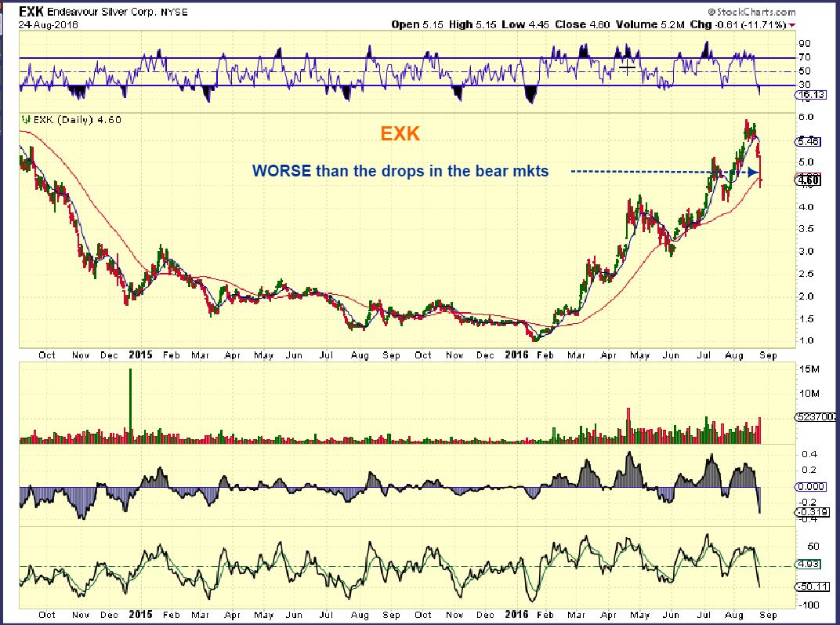Click the Chg -0.61 (-11.71%) value
Image resolution: width=840 pixels, height=625 pixels.
738,24
